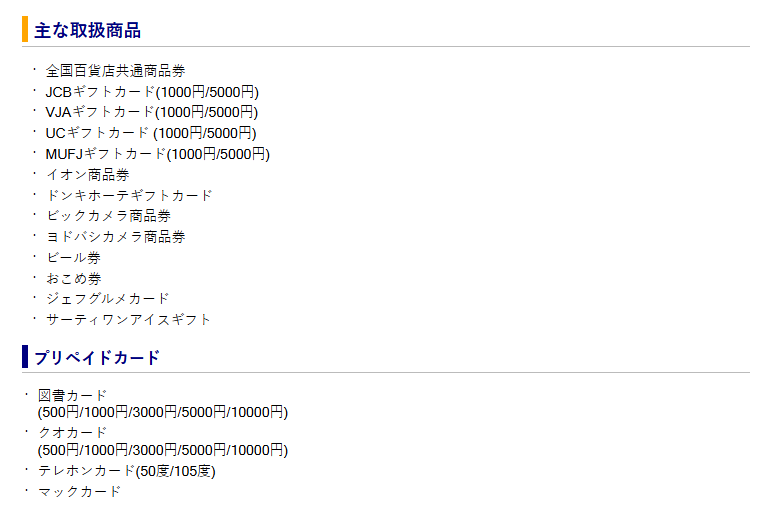Select ビックカメラ商品券 from the list

[x=108, y=216]
